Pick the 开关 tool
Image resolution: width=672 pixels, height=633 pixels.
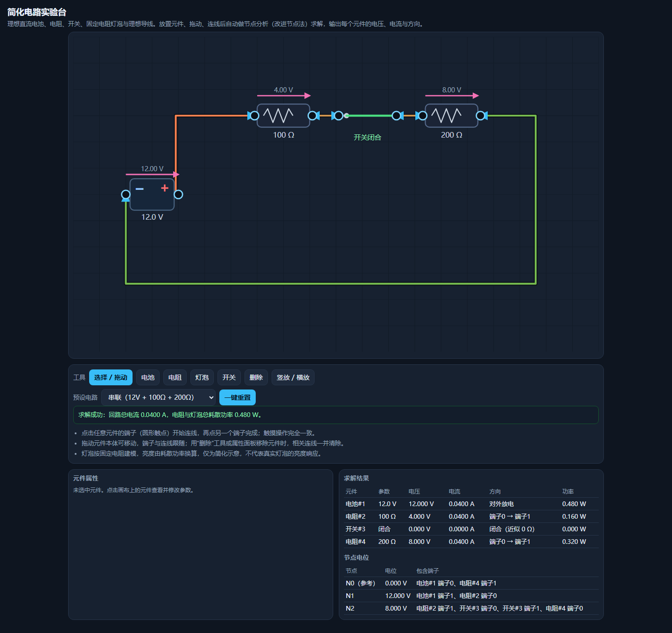(229, 377)
